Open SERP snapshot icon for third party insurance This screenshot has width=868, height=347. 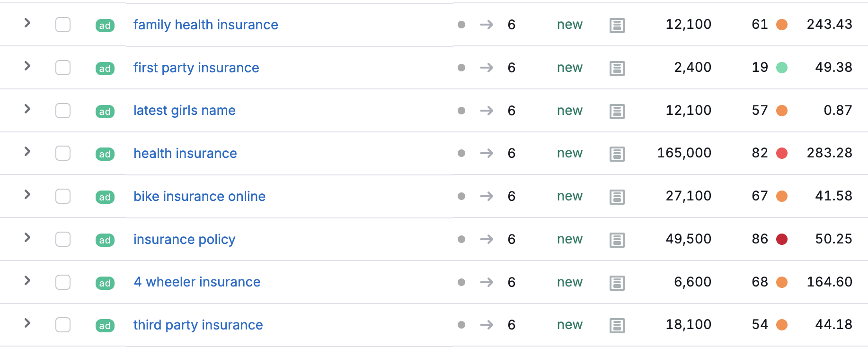(x=617, y=325)
